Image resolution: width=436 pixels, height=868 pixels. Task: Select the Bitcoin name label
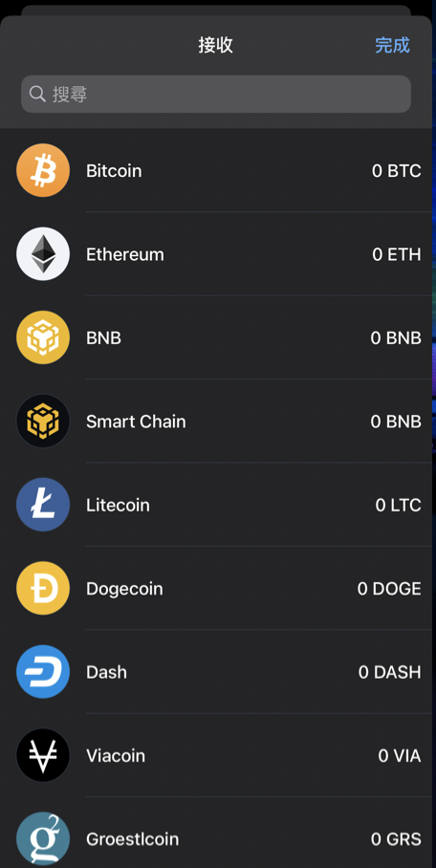pyautogui.click(x=114, y=170)
